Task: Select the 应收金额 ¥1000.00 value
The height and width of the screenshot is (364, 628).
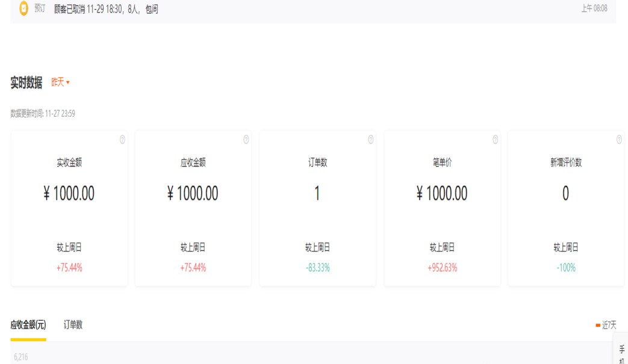Action: click(193, 194)
